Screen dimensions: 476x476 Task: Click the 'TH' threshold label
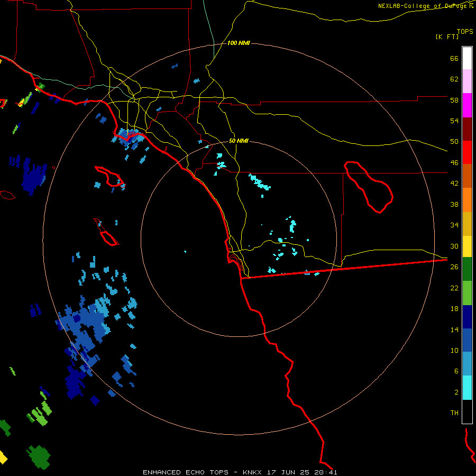(x=454, y=413)
